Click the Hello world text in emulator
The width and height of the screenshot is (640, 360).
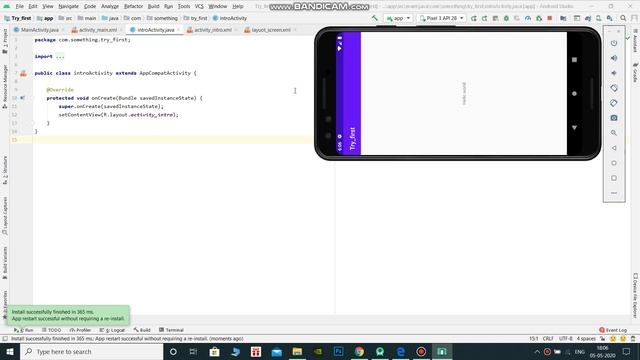pyautogui.click(x=464, y=93)
